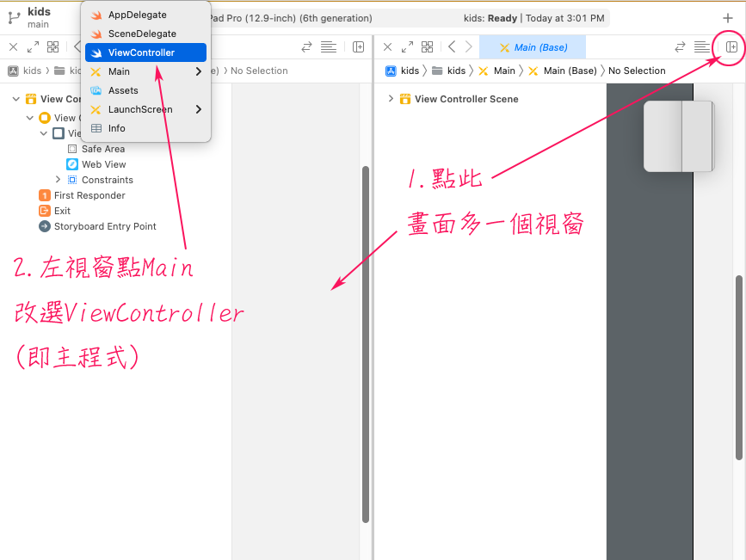Select Web View in document outline
746x560 pixels.
pos(104,164)
